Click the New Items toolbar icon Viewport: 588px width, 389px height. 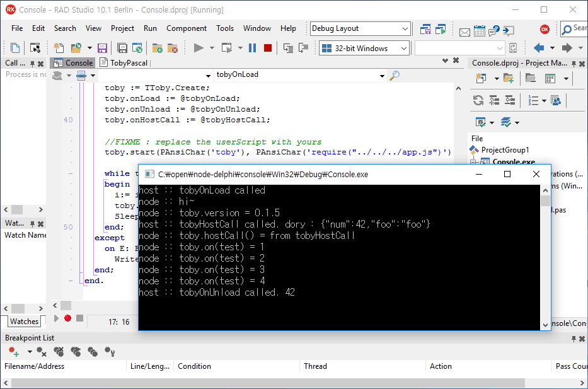tap(59, 48)
